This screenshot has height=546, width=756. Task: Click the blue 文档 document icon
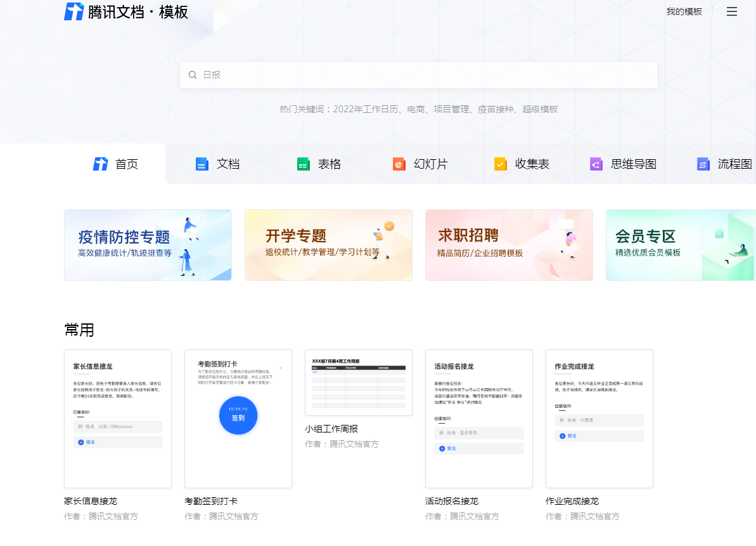point(202,164)
